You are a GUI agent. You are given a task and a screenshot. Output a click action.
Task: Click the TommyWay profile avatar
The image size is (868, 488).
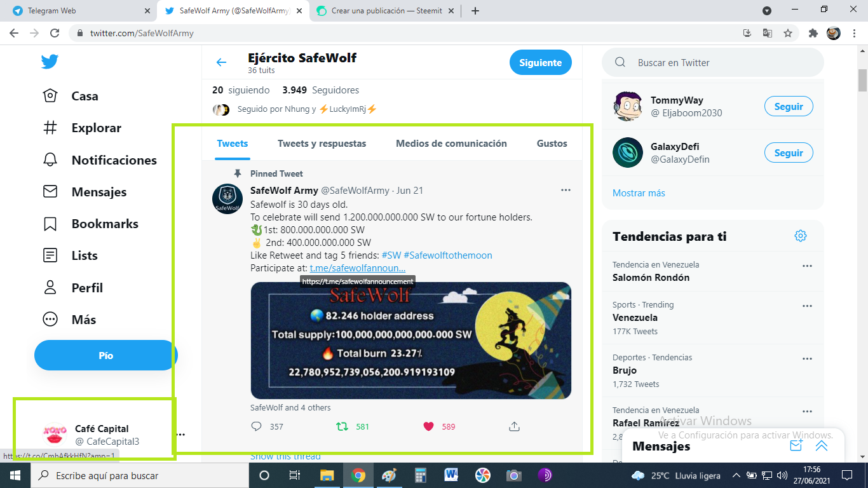pos(628,106)
